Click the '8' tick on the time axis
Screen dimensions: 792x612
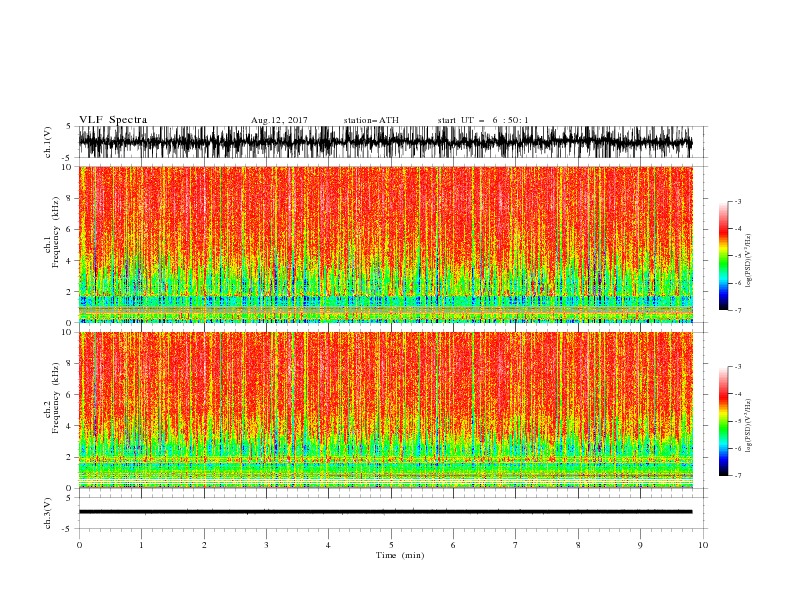[x=578, y=545]
